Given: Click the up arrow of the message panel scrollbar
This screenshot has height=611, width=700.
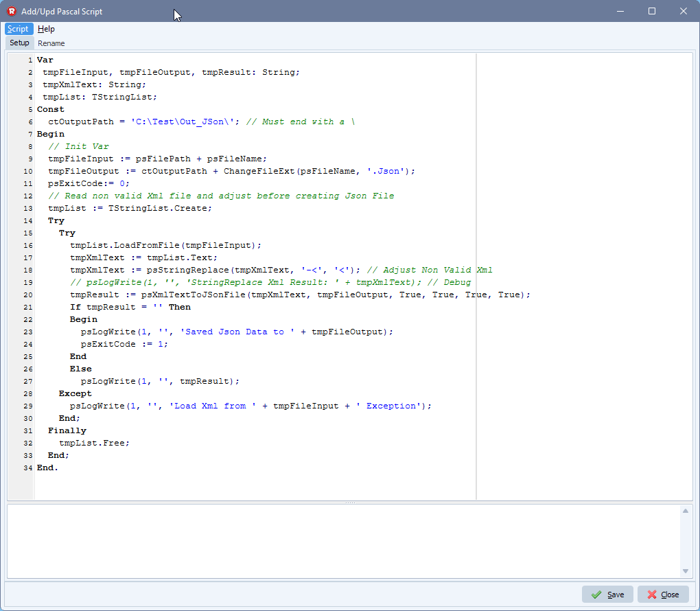Looking at the screenshot, I should [x=685, y=512].
